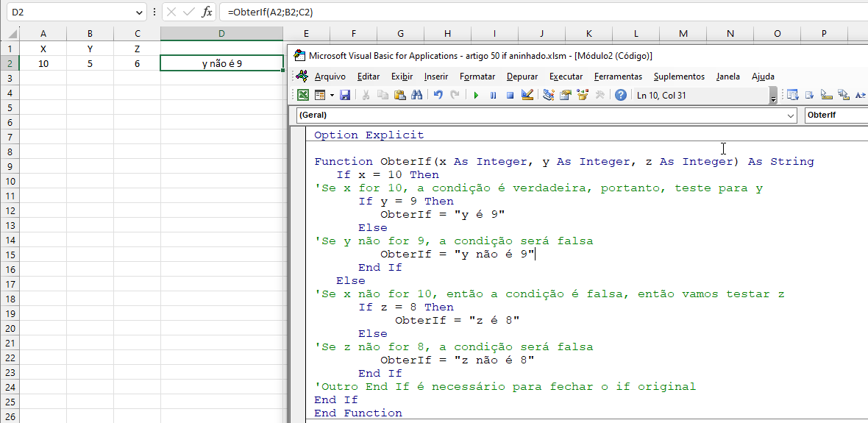Click the formula bar options dots
868x423 pixels.
pyautogui.click(x=154, y=13)
